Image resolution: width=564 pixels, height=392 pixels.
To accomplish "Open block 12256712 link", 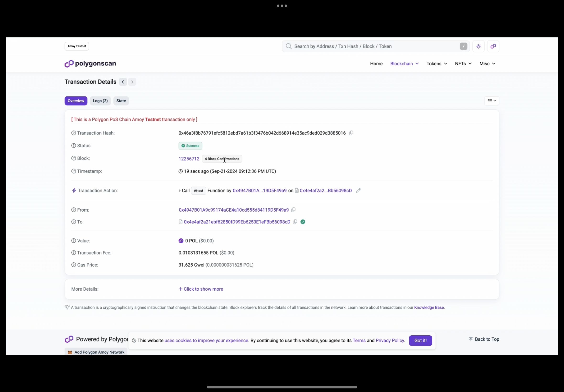I will [x=189, y=159].
